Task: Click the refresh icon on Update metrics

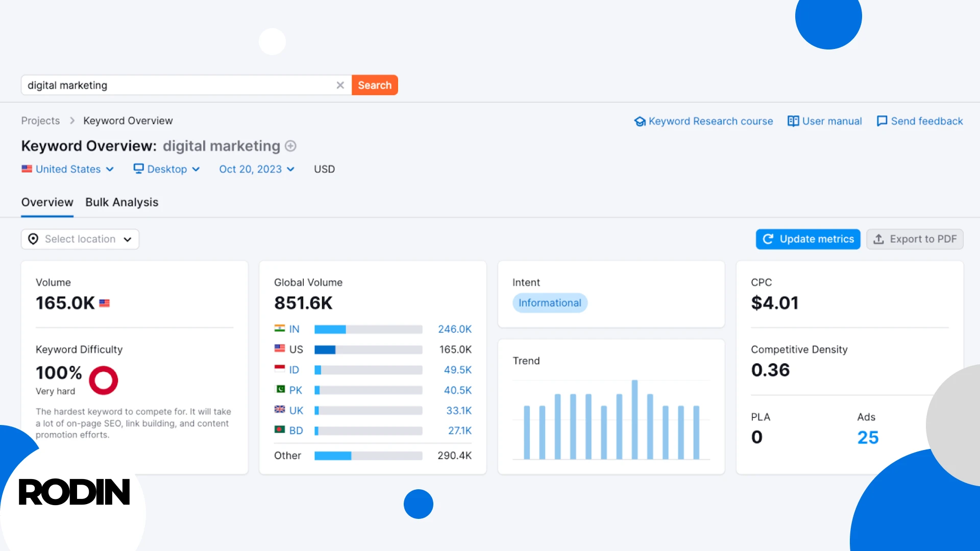Action: (768, 239)
